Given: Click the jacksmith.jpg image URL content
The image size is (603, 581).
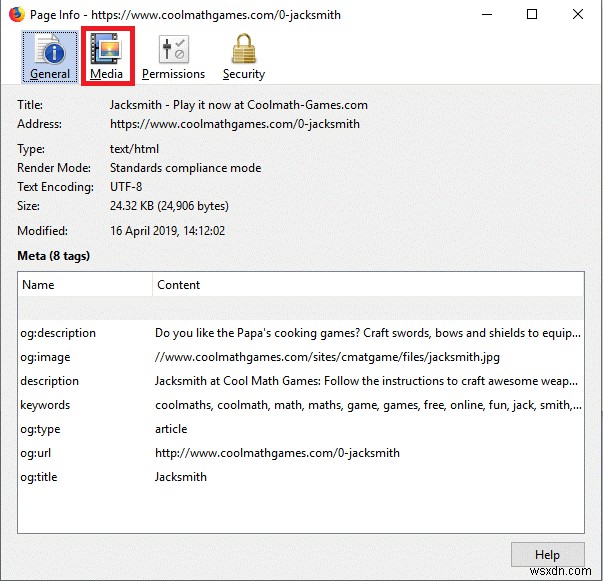Looking at the screenshot, I should [327, 357].
